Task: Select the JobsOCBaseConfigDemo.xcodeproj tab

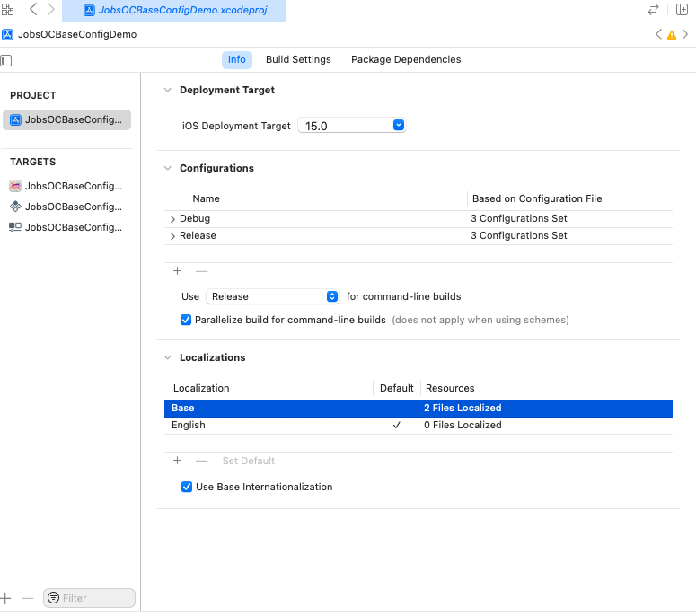Action: pyautogui.click(x=174, y=10)
